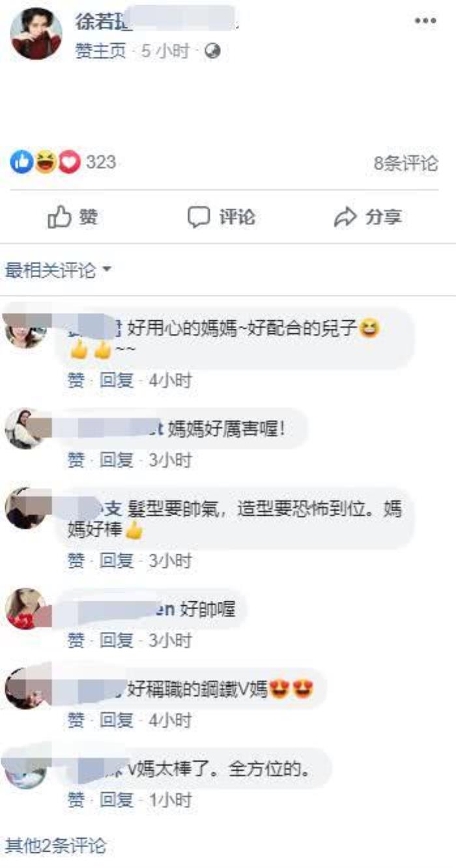Click the red heart reaction icon
456x868 pixels.
point(69,162)
